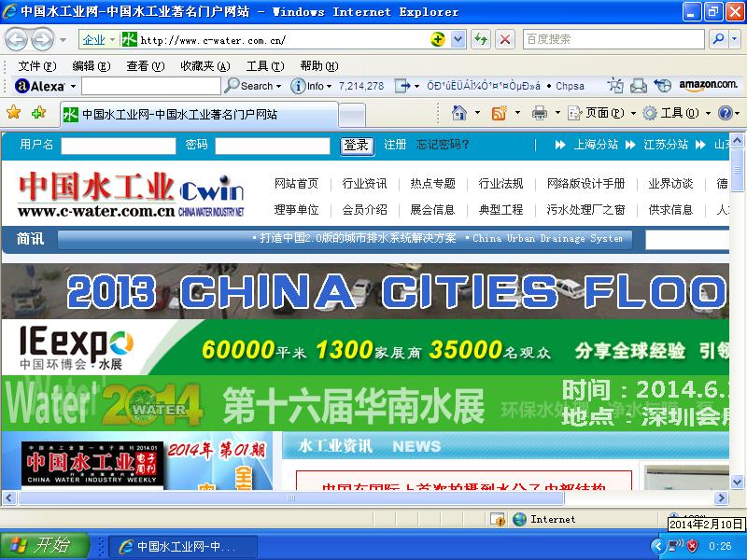
Task: Click the Chpsa link in Alexa toolbar
Action: [570, 86]
